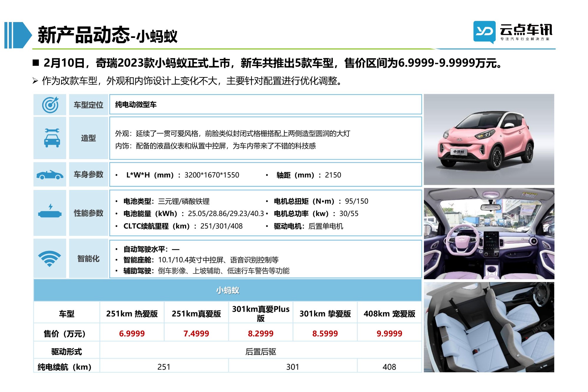
Task: Click the 纯电动微型车 text
Action: 136,104
